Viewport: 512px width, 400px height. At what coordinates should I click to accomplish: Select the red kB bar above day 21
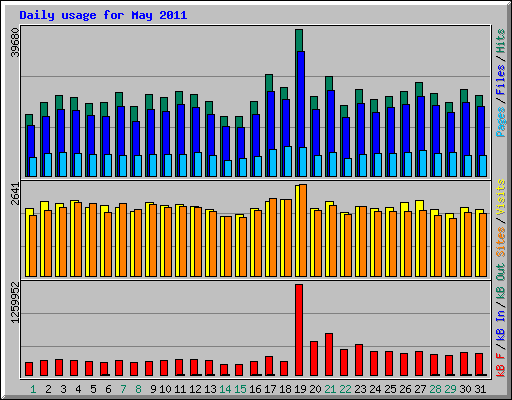[x=329, y=355]
